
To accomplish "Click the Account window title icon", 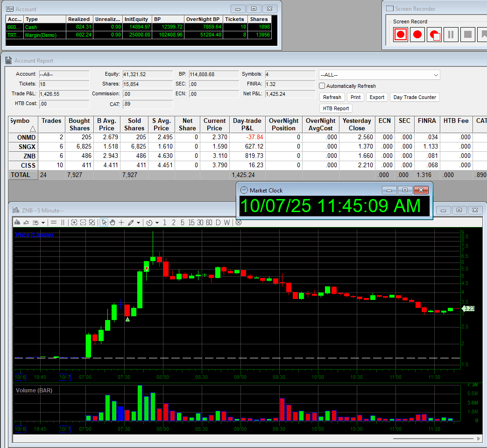I will pos(10,9).
